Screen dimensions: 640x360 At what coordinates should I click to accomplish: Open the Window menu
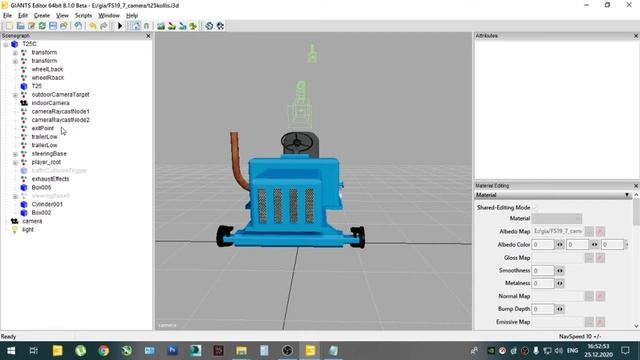click(x=109, y=16)
